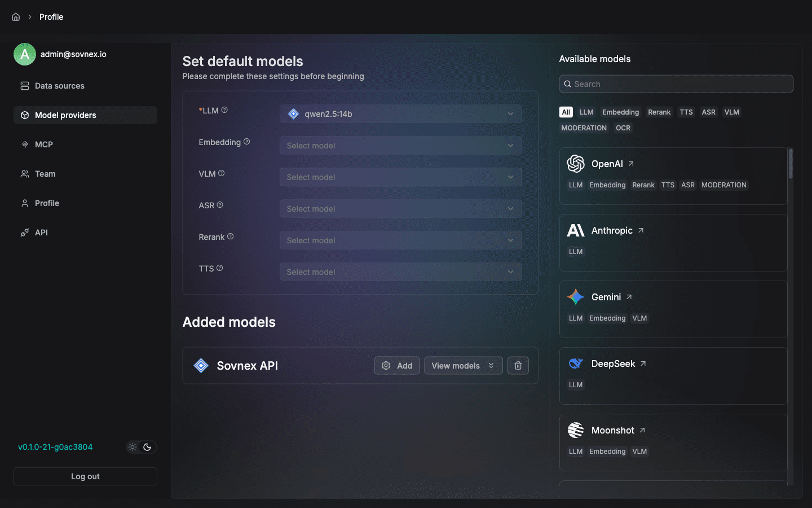Open DeepSeek external link arrow
812x508 pixels.
[x=643, y=364]
